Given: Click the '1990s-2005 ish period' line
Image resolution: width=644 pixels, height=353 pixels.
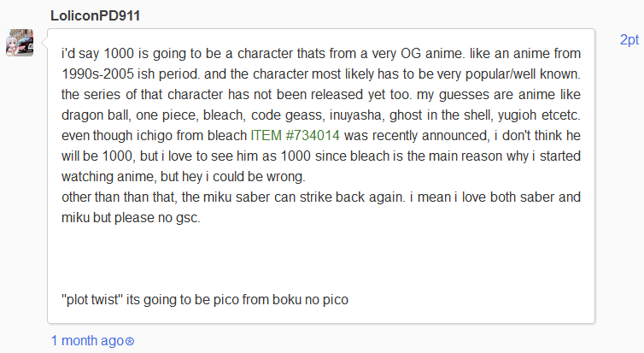Looking at the screenshot, I should [321, 74].
